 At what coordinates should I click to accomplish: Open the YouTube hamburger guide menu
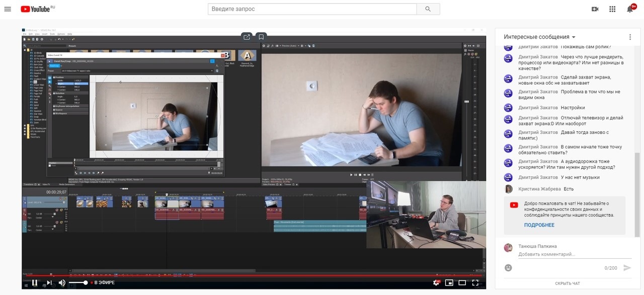point(8,9)
